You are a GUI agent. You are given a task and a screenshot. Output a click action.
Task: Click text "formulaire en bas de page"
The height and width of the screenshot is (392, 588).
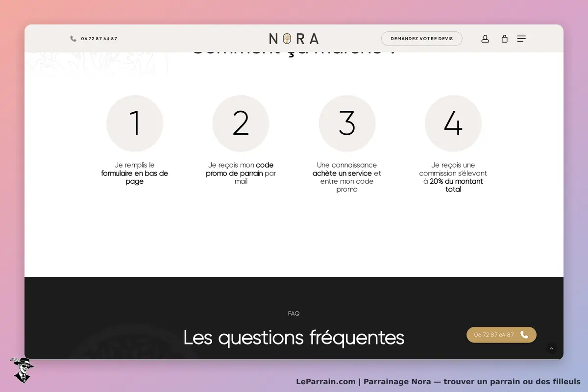coord(135,177)
